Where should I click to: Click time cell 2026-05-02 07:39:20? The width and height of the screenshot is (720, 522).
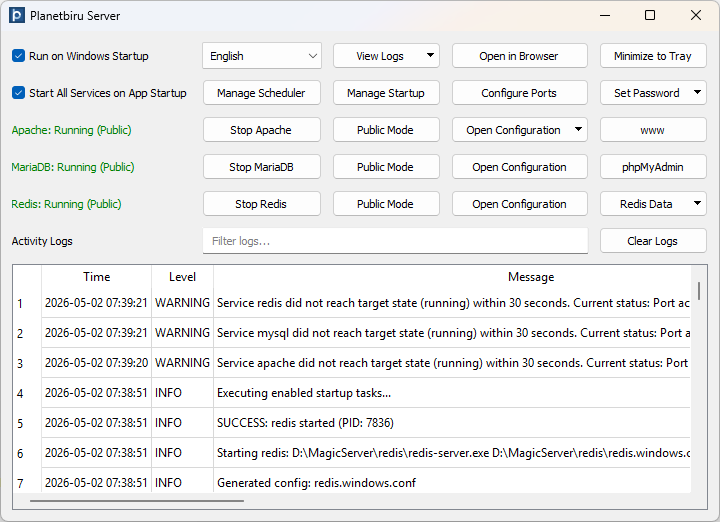96,363
